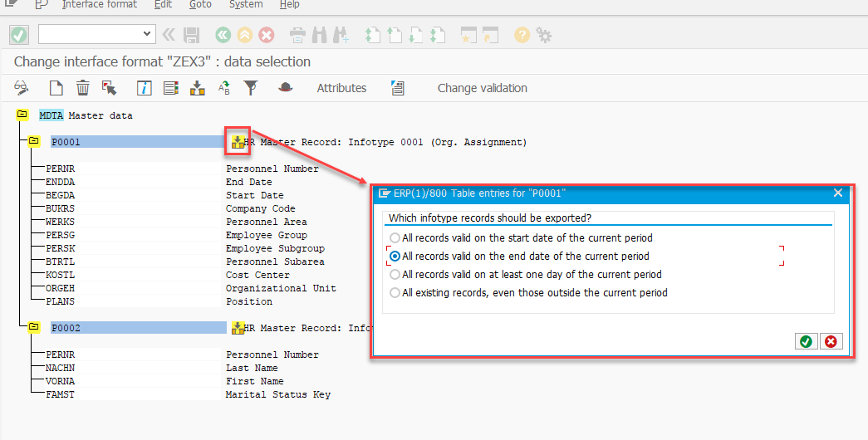Click the table entries icon next to P0002

238,328
